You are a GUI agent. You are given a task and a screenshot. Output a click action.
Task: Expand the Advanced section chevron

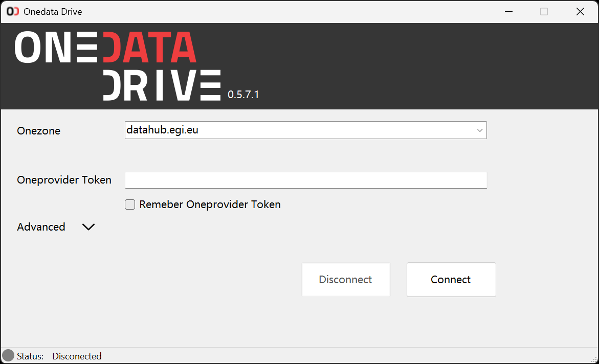click(88, 227)
